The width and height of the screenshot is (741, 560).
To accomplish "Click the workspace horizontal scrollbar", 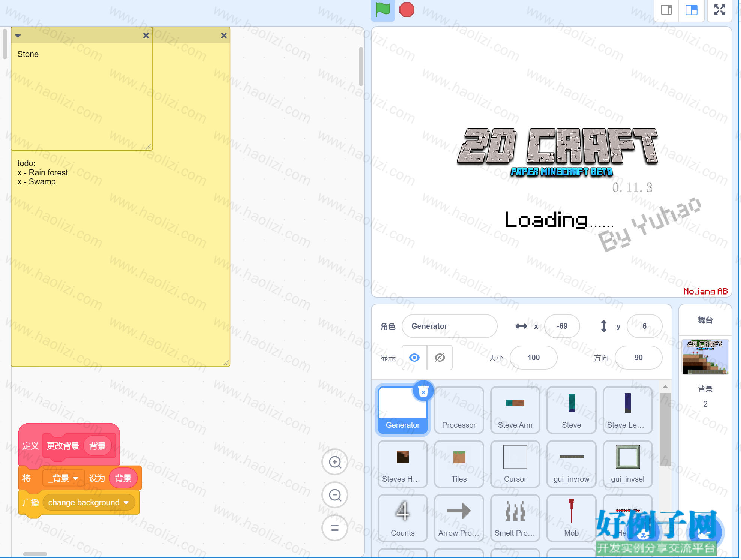I will [x=35, y=554].
